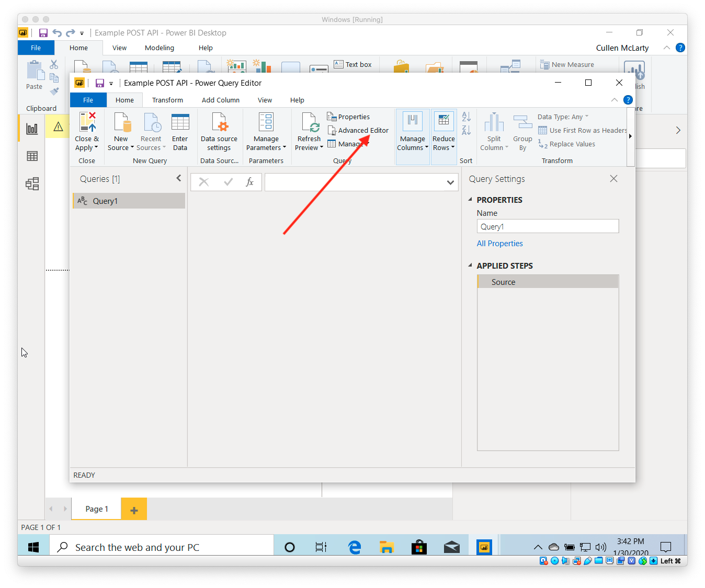The width and height of the screenshot is (705, 588).
Task: Cancel formula with X icon
Action: tap(204, 182)
